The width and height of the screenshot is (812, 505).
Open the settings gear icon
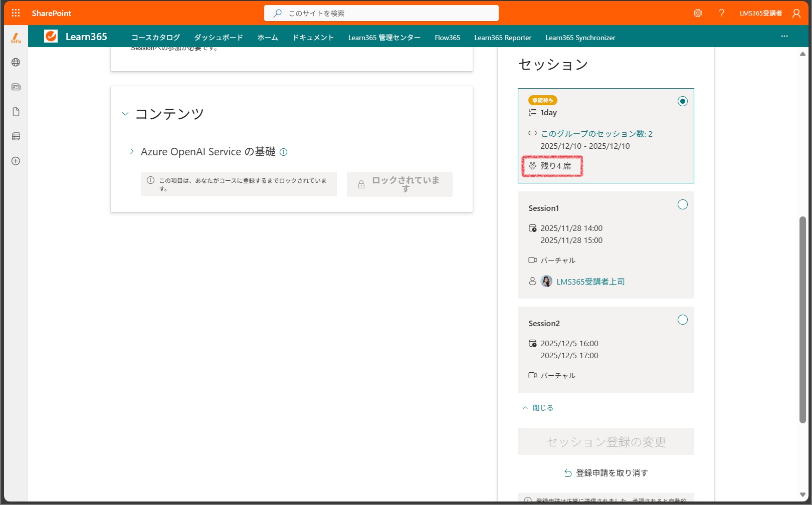pyautogui.click(x=698, y=13)
